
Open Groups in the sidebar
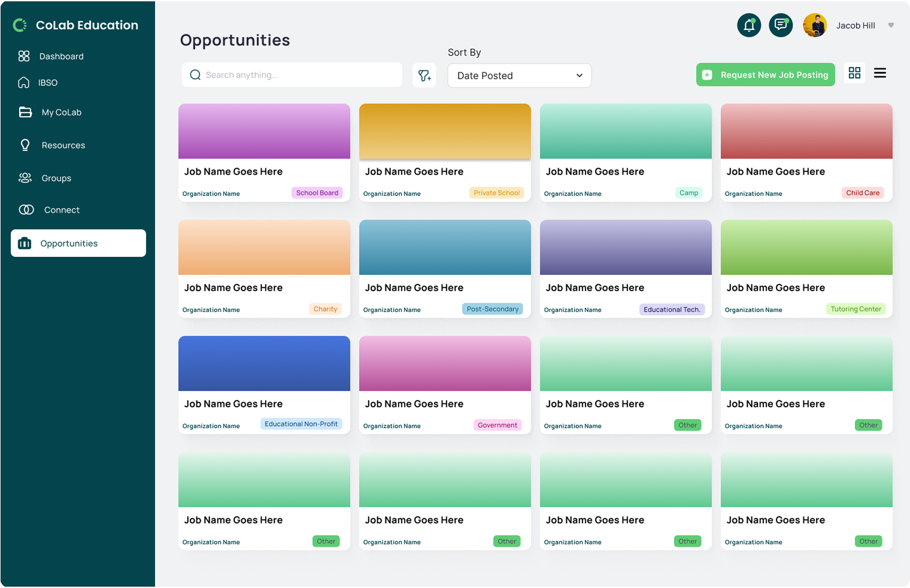(56, 178)
